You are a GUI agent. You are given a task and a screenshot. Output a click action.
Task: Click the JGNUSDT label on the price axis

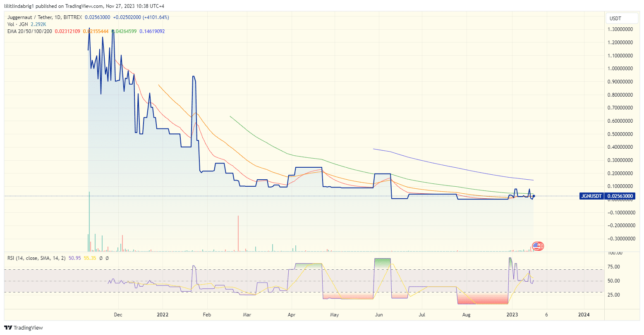[591, 196]
